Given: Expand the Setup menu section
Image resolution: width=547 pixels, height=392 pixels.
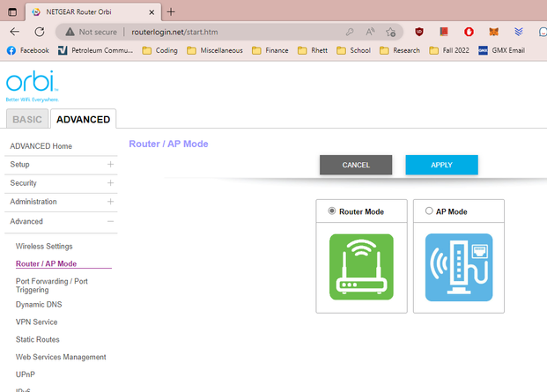Looking at the screenshot, I should click(x=110, y=164).
